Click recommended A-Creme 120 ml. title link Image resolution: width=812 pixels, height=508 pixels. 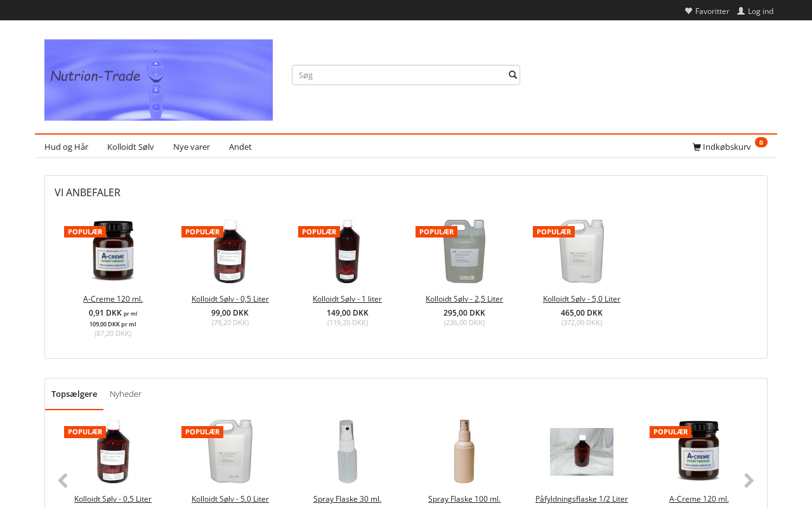113,299
